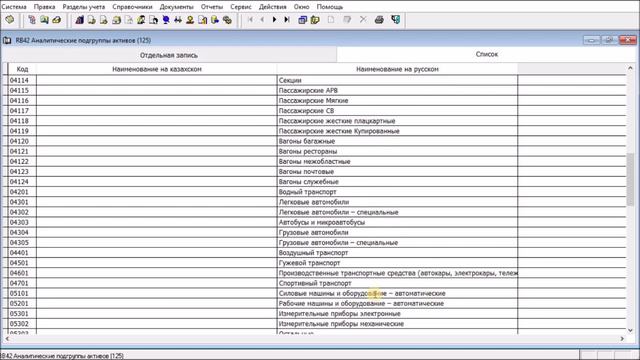Open the Отчеты menu
The width and height of the screenshot is (640, 360).
tap(212, 7)
